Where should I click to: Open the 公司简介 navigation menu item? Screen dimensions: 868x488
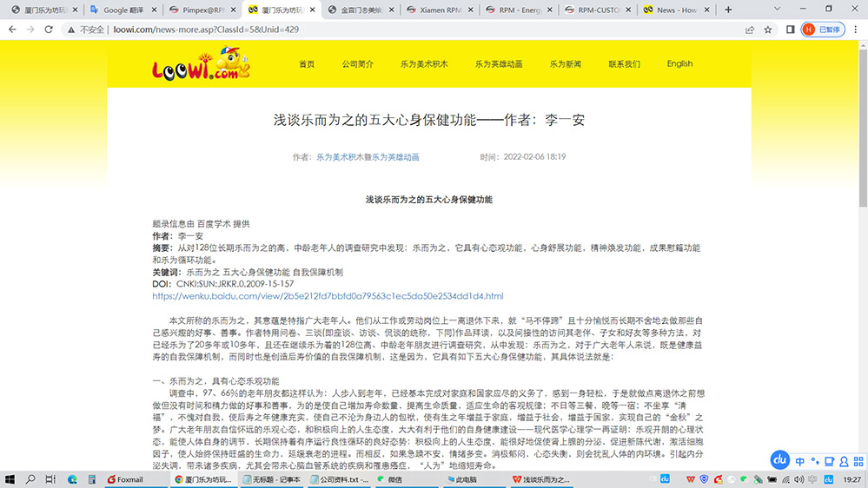coord(357,64)
